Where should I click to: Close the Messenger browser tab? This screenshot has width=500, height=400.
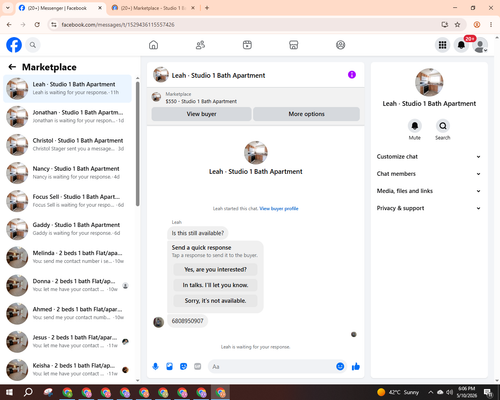click(100, 8)
